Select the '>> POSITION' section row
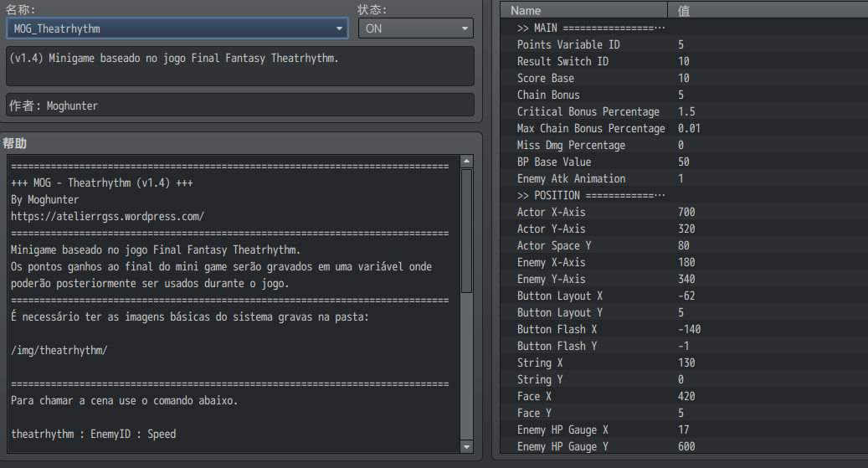 684,195
